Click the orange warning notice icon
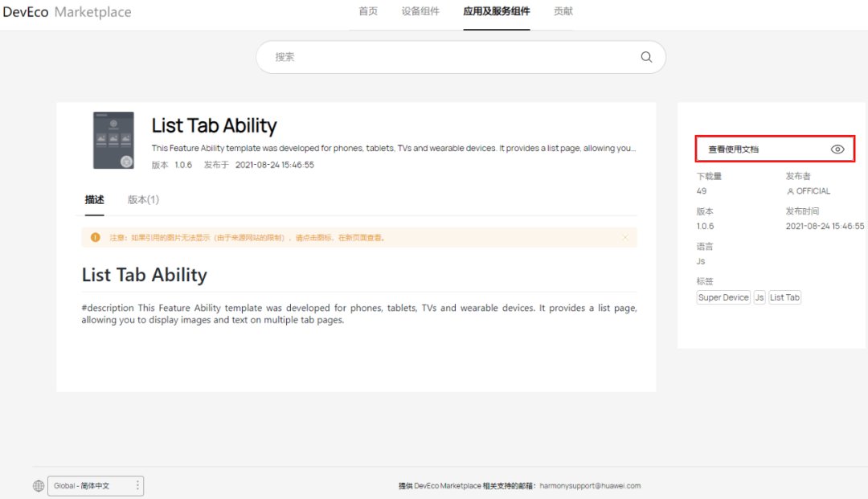 (95, 237)
